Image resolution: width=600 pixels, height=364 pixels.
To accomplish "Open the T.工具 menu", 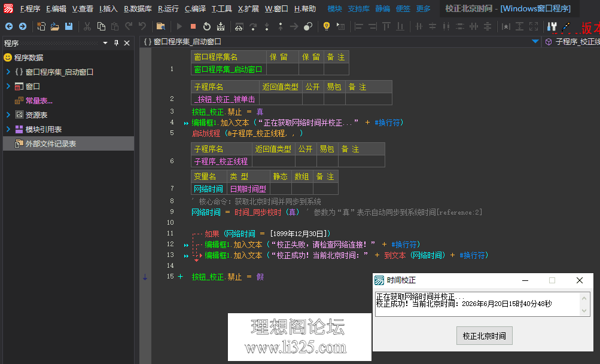I will coord(221,8).
